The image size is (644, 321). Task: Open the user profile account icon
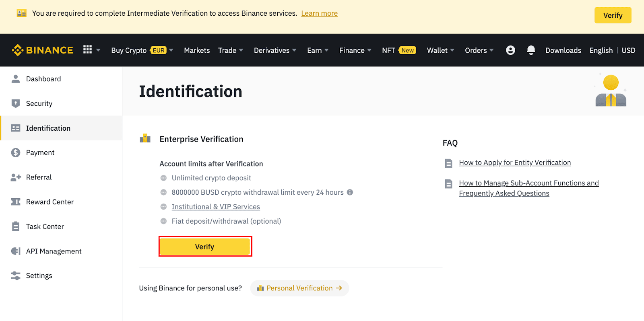(x=510, y=50)
